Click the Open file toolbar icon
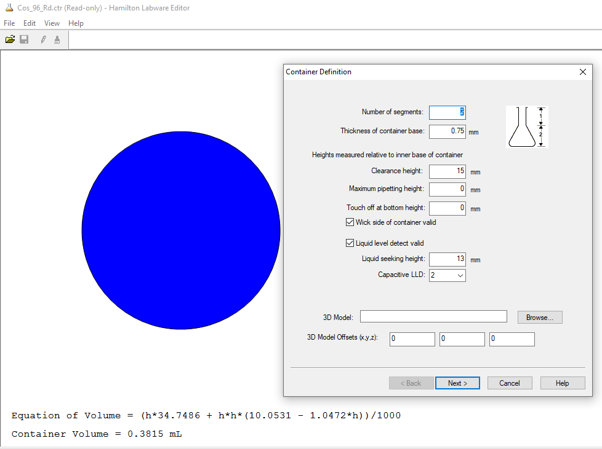 [x=10, y=39]
